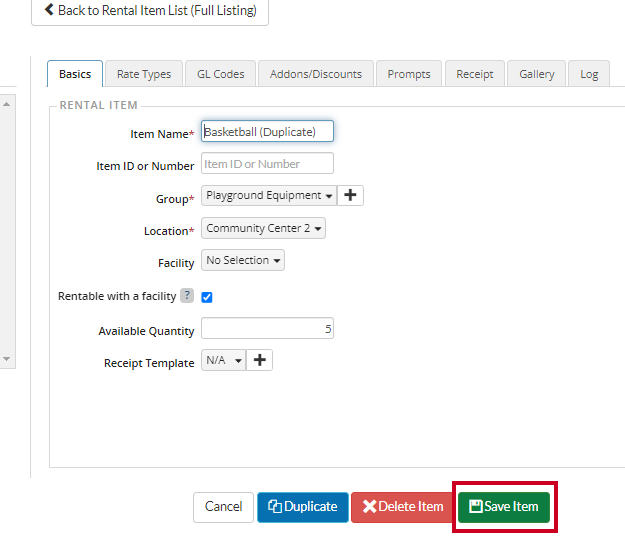Expand the Facility dropdown showing No Selection
This screenshot has height=544, width=625.
[243, 260]
